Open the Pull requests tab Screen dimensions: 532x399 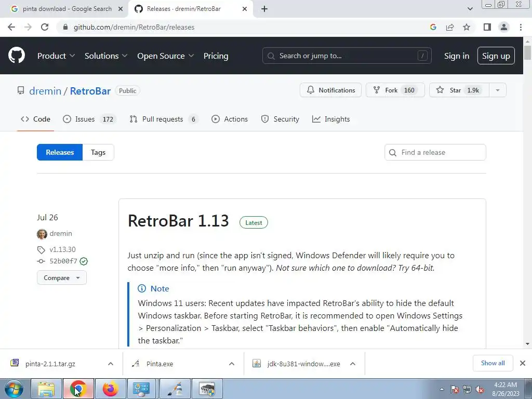(164, 119)
